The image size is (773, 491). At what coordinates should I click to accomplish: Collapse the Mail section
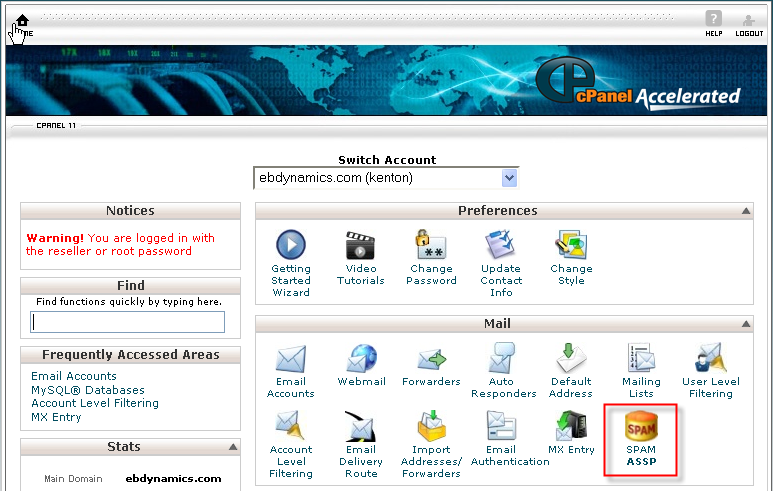point(746,324)
